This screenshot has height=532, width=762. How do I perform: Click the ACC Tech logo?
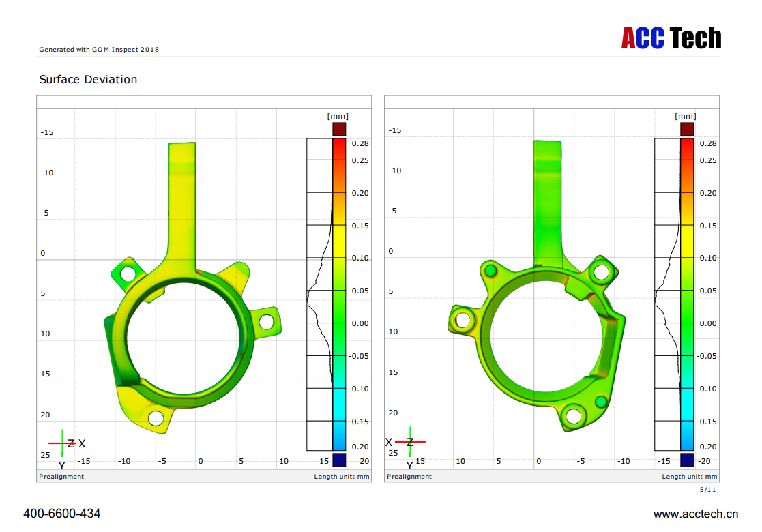tap(671, 38)
